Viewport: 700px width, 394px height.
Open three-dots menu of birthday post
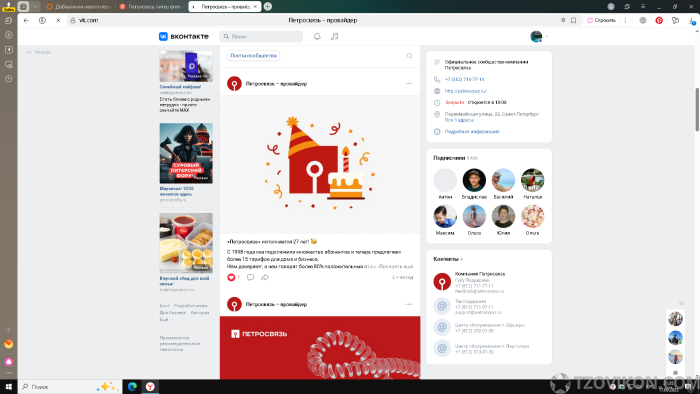(x=408, y=83)
